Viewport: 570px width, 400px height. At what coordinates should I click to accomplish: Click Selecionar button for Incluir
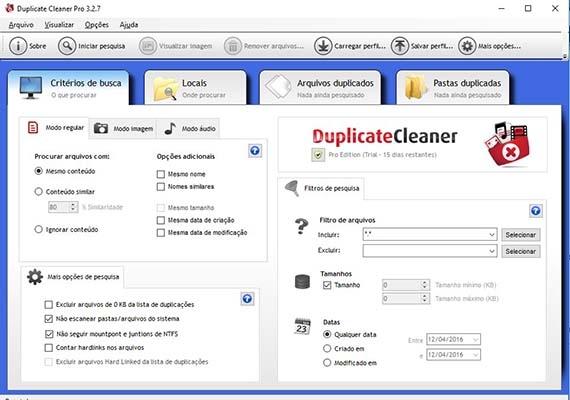(521, 235)
